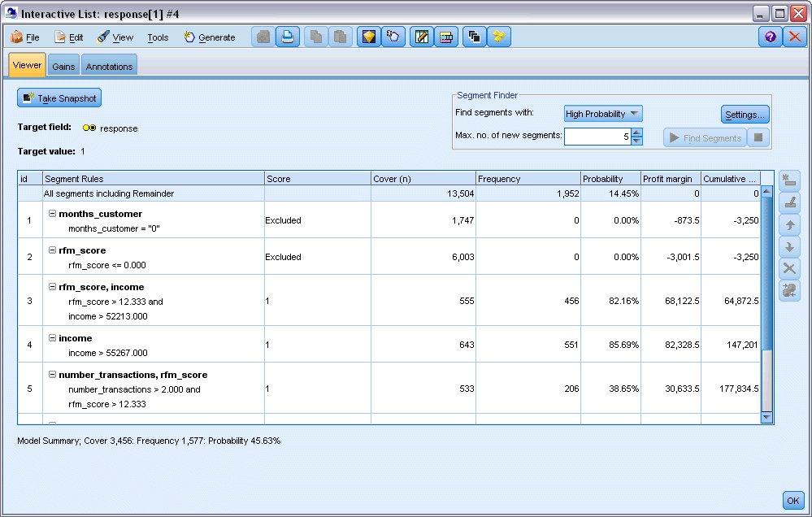
Task: Click the max number of new segments field
Action: coord(597,137)
